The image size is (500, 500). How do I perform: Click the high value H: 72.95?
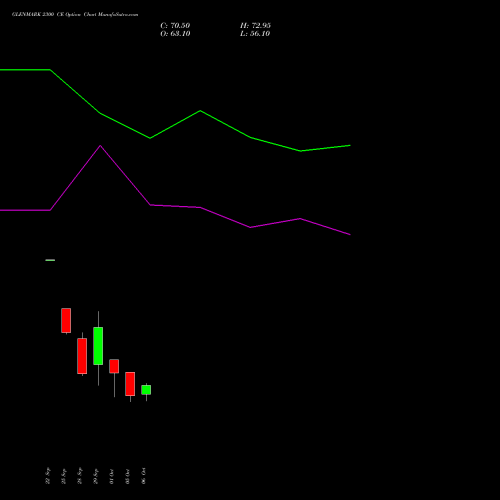pyautogui.click(x=255, y=26)
